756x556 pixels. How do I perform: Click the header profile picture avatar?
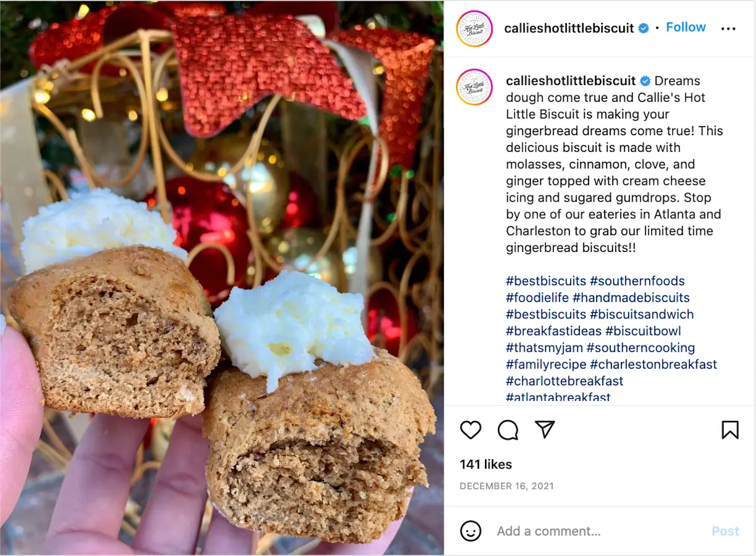coord(474,29)
